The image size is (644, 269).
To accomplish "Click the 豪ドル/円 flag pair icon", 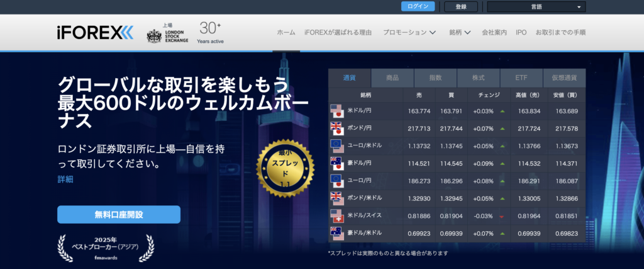I will click(337, 164).
